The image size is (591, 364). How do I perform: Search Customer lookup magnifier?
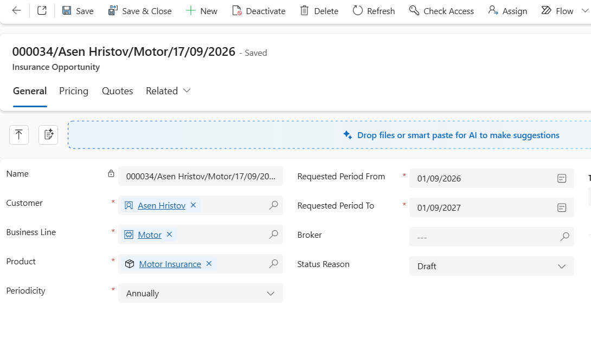coord(274,205)
